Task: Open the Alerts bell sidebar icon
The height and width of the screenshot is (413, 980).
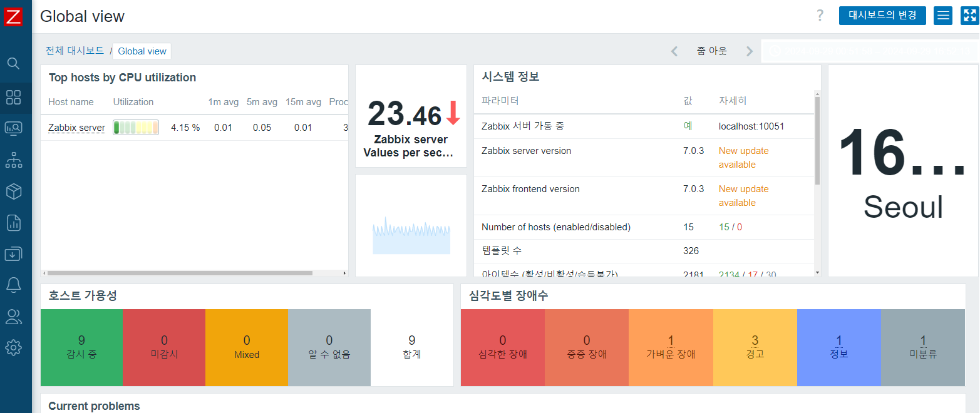Action: click(13, 285)
